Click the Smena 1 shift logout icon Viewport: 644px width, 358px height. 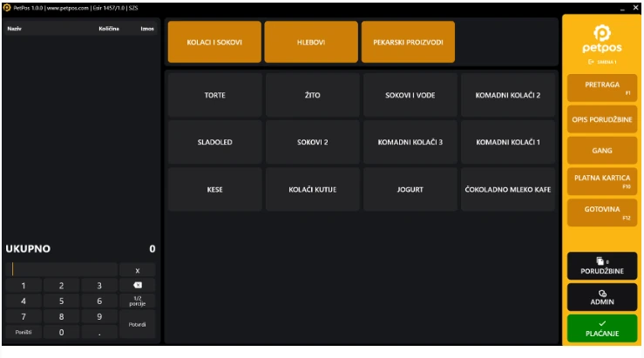point(591,62)
